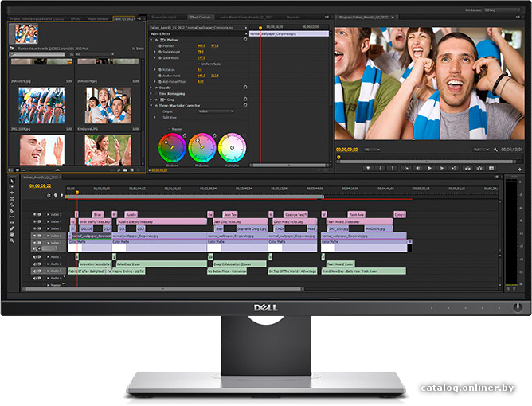The width and height of the screenshot is (532, 406).
Task: Collapse the Motion effect triangle
Action: click(151, 40)
